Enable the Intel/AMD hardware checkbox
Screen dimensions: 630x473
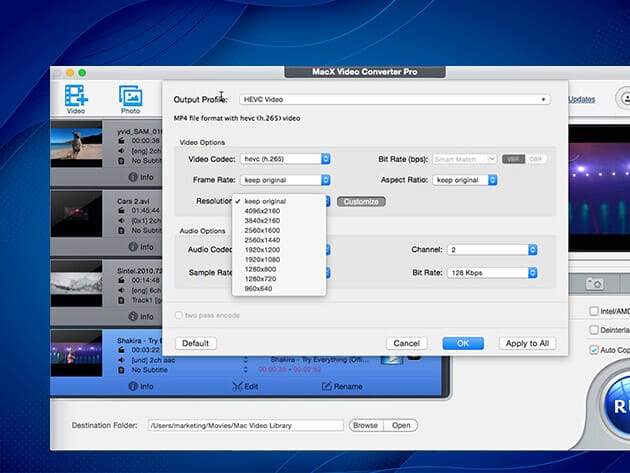point(594,311)
